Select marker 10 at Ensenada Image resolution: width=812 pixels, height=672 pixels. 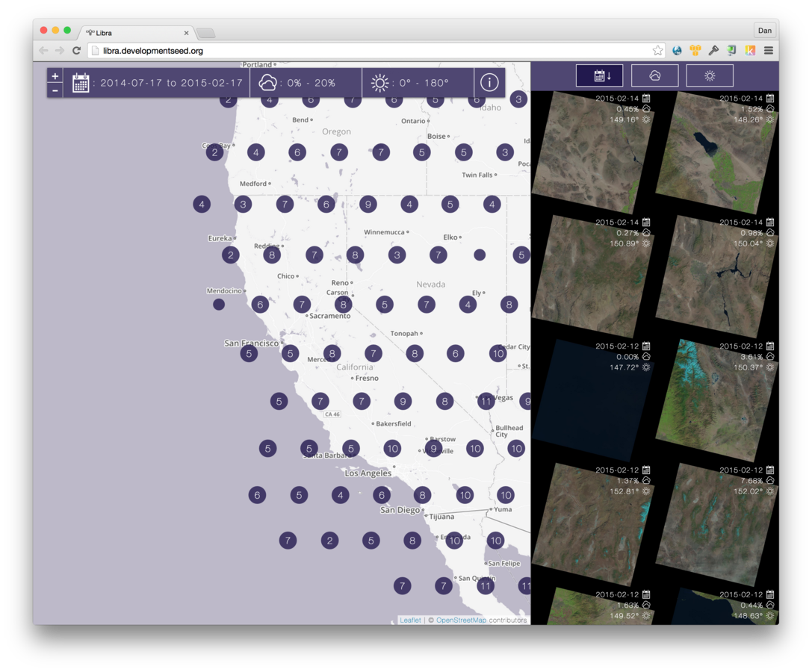click(x=454, y=541)
